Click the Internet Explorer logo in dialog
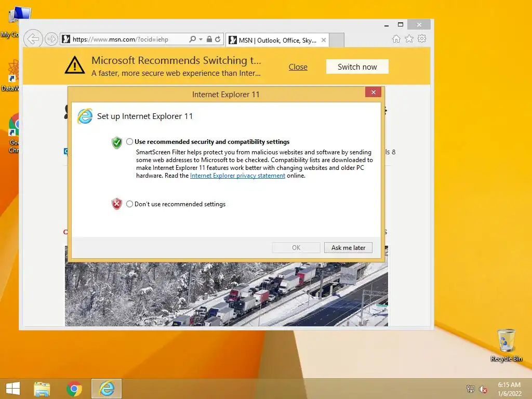The width and height of the screenshot is (532, 399). (85, 116)
